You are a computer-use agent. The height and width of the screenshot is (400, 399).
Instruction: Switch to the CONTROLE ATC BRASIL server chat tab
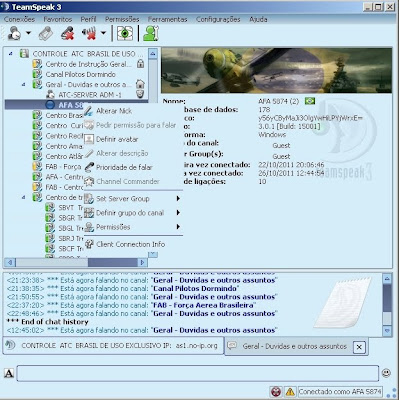113,346
